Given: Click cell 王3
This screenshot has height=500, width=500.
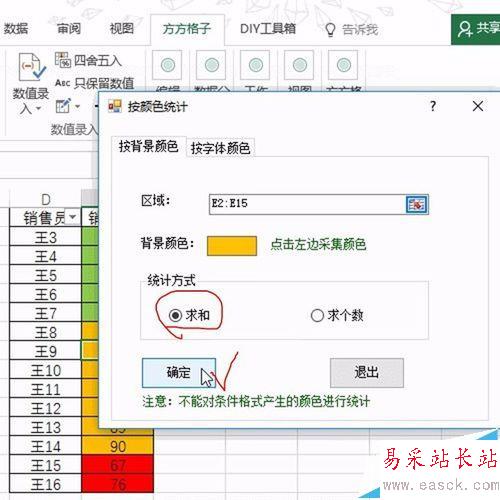Looking at the screenshot, I should coord(45,237).
